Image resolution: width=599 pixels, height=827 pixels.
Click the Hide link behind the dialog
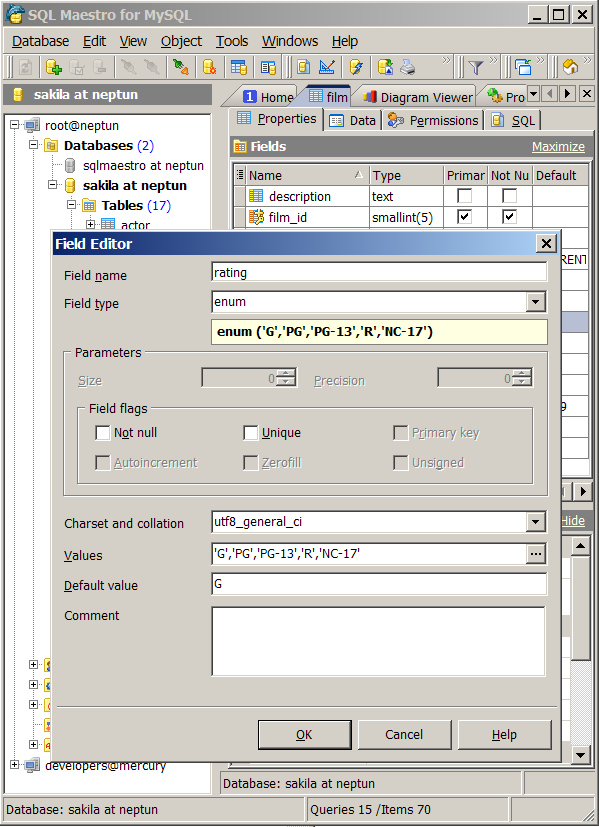(573, 521)
